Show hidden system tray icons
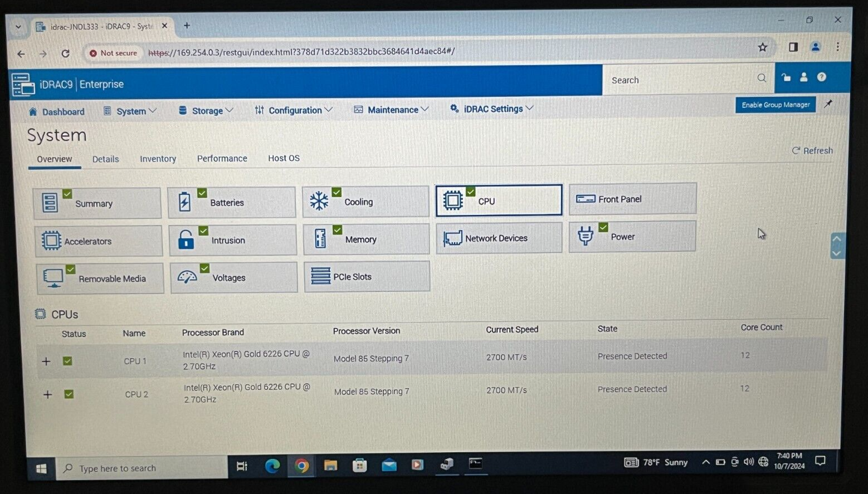868x494 pixels. 705,462
